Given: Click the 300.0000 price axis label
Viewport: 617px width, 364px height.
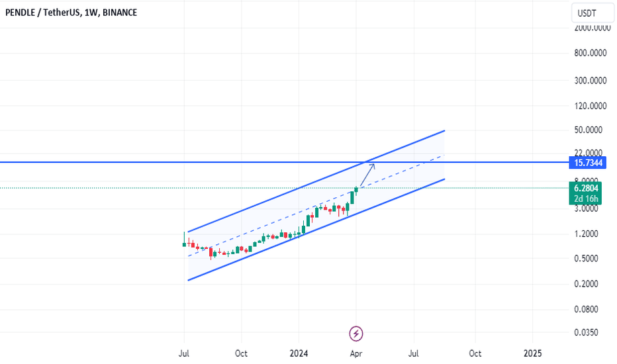Looking at the screenshot, I should 591,80.
